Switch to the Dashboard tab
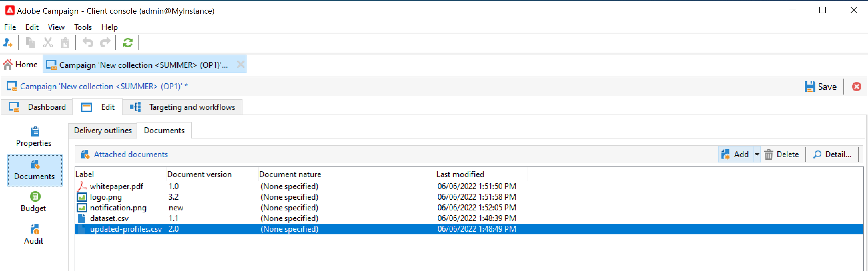Viewport: 868px width, 271px height. click(x=37, y=107)
